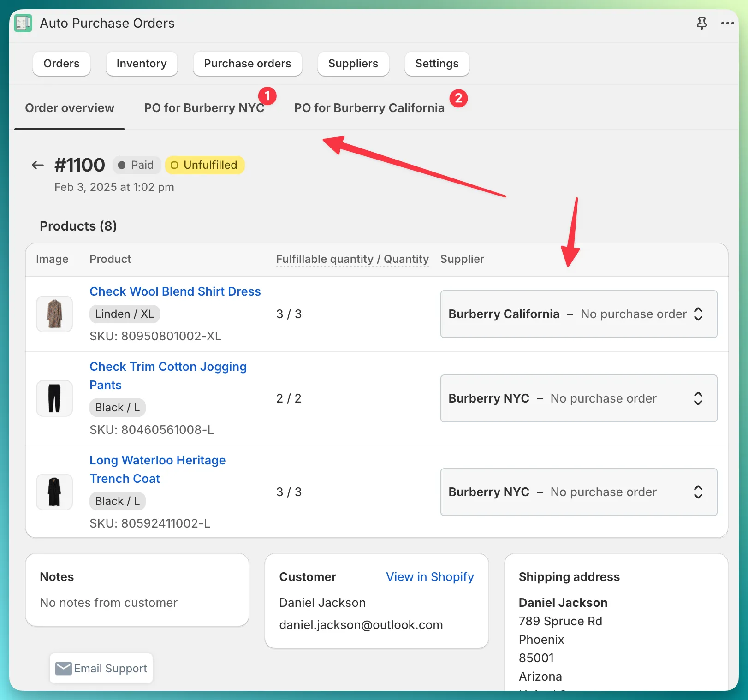The width and height of the screenshot is (748, 700).
Task: Click the order date Feb 3, 2025 at 1:02 pm
Action: [114, 187]
